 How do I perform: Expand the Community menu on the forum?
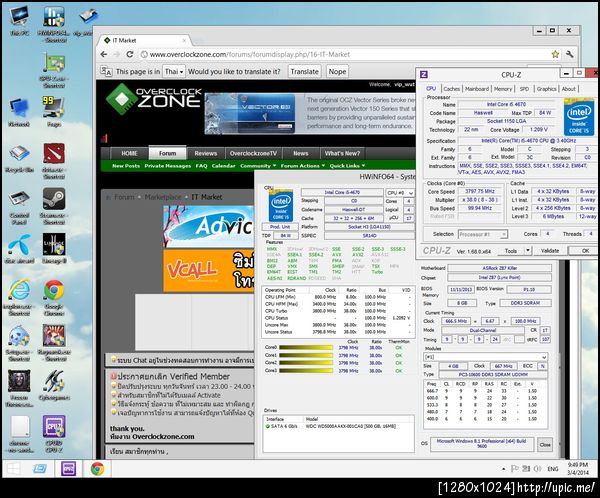coord(258,166)
